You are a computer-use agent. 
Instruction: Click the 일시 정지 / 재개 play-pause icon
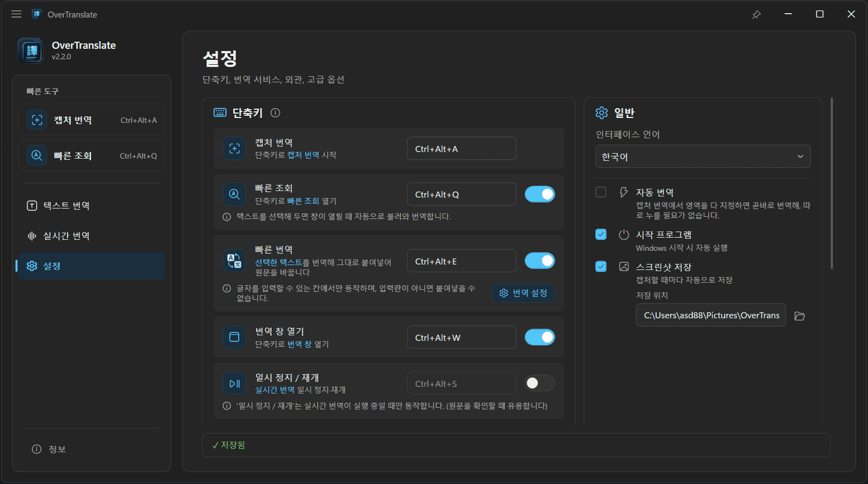[234, 384]
